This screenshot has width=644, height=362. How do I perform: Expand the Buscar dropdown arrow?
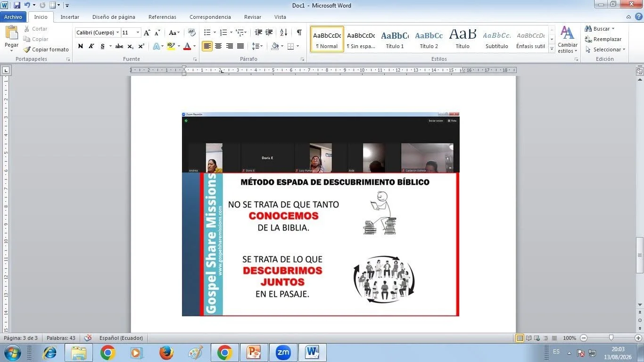tap(613, 29)
